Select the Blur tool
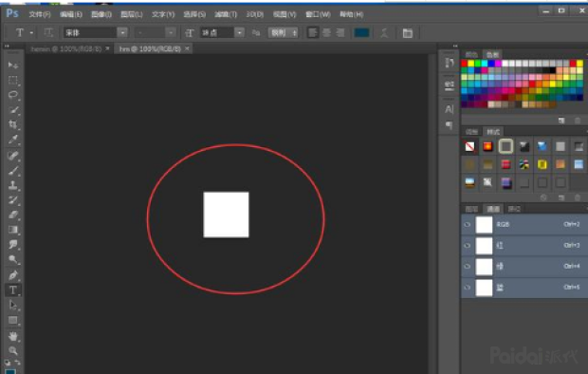Viewport: 588px width, 374px height. point(12,245)
